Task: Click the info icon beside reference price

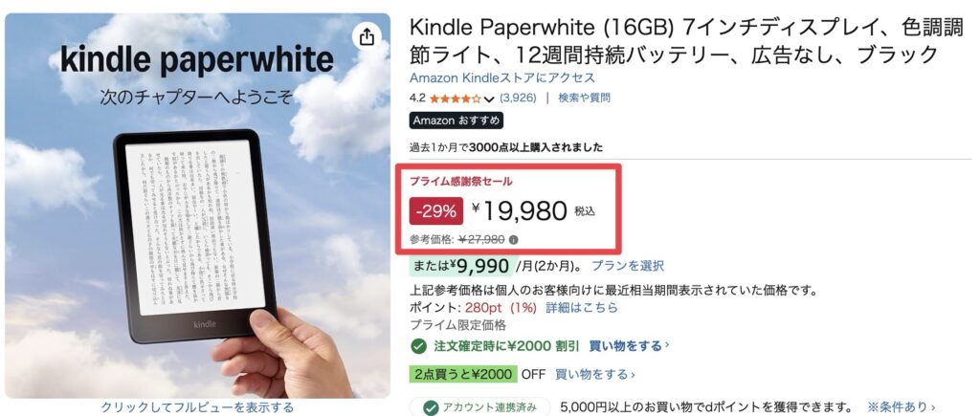Action: pos(514,240)
